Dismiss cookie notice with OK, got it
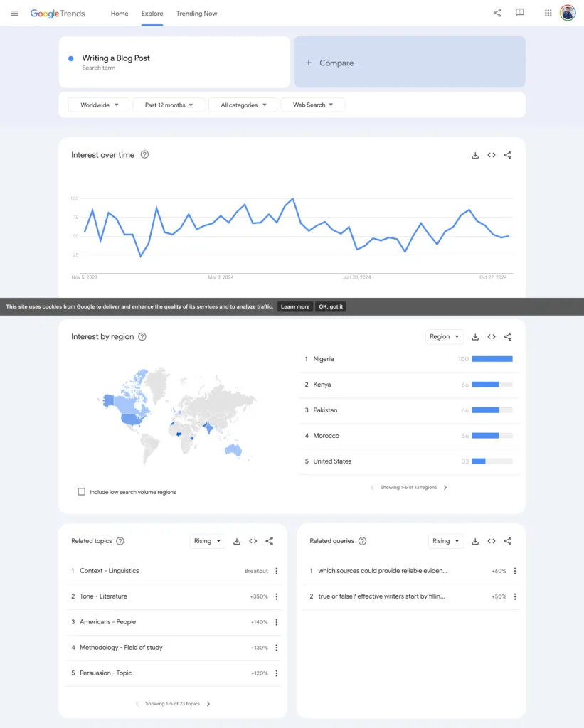The image size is (584, 728). (330, 306)
